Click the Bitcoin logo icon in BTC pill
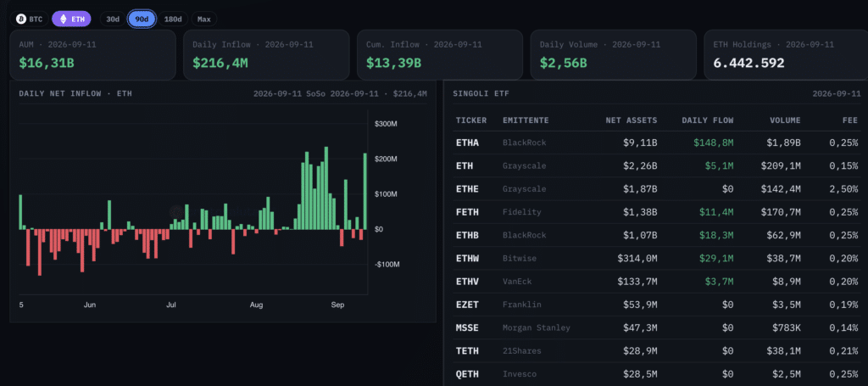This screenshot has height=386, width=868. pyautogui.click(x=21, y=19)
